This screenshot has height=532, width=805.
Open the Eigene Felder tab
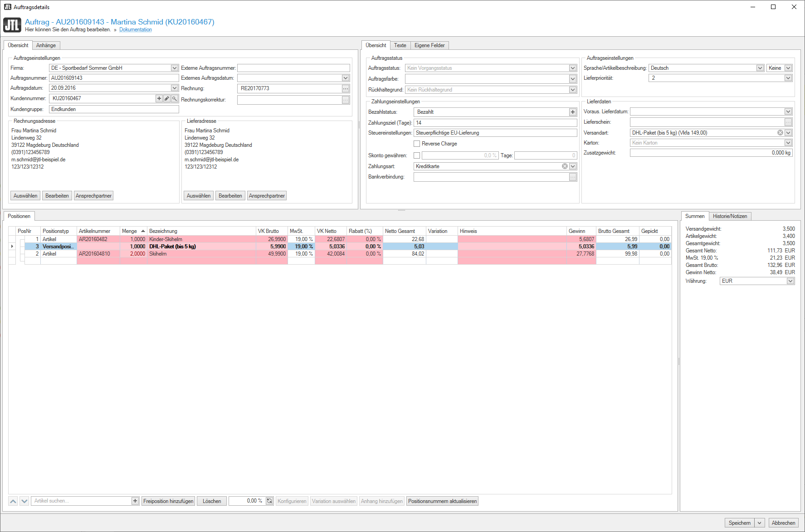[x=429, y=45]
